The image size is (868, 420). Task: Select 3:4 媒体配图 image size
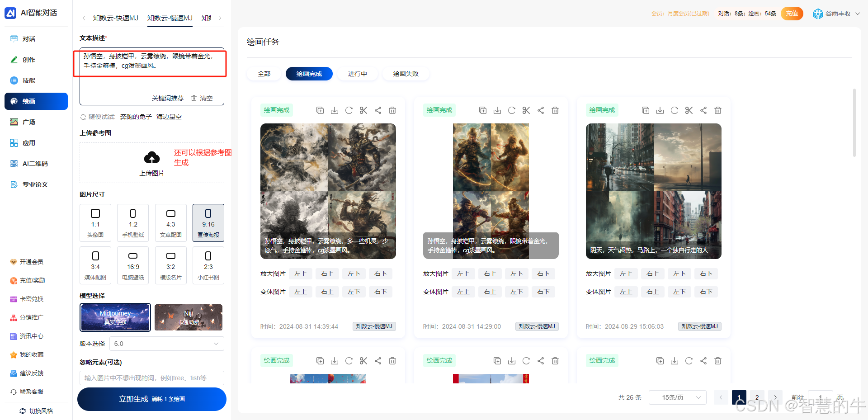click(x=95, y=265)
